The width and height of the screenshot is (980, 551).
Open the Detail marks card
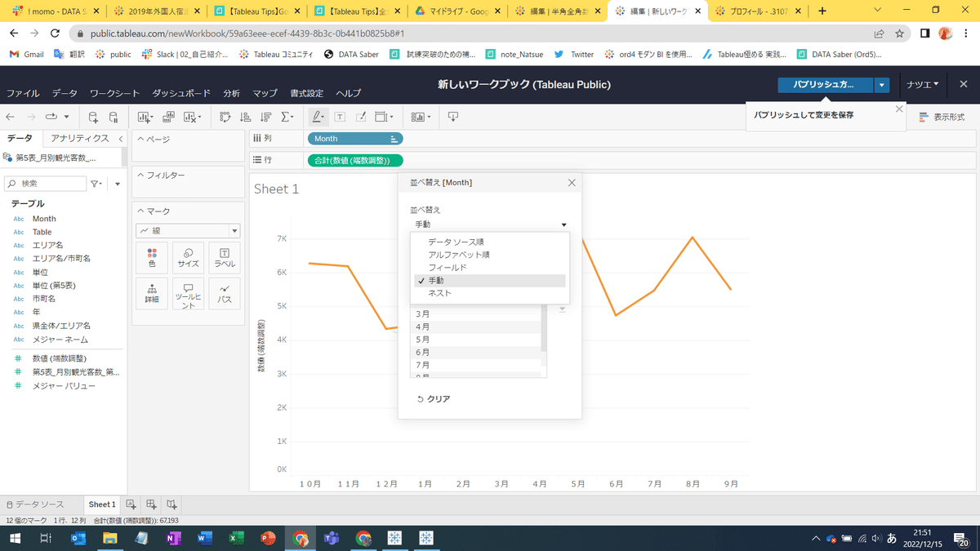pyautogui.click(x=152, y=294)
